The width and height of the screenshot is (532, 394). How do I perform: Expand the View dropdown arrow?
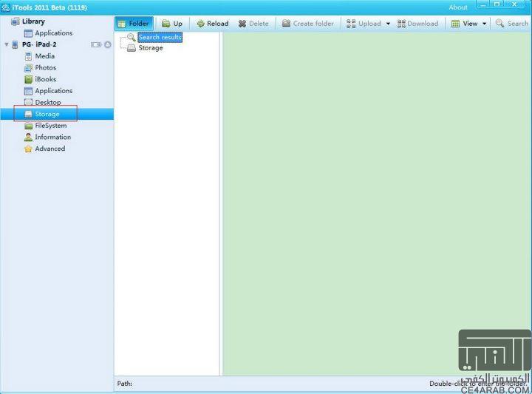click(485, 24)
